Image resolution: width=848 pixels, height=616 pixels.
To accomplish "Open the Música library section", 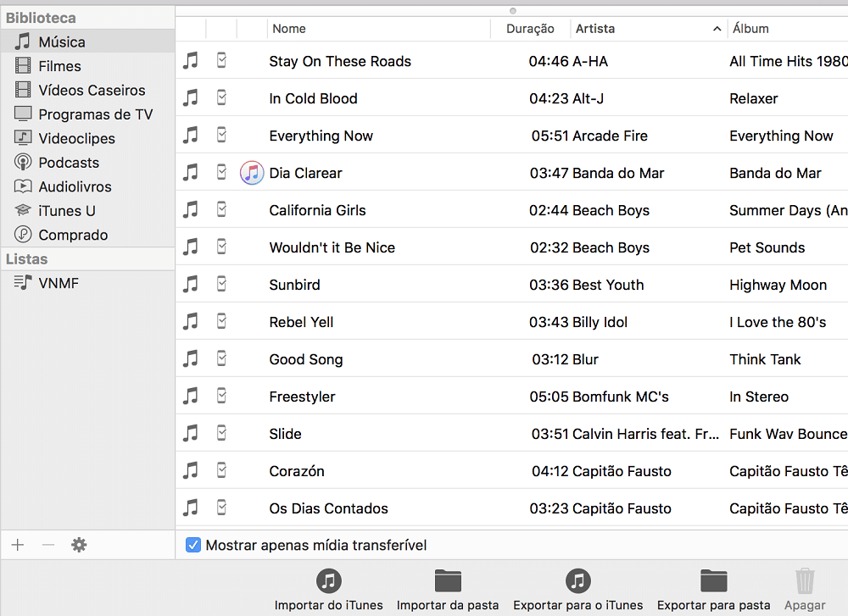I will [x=87, y=42].
